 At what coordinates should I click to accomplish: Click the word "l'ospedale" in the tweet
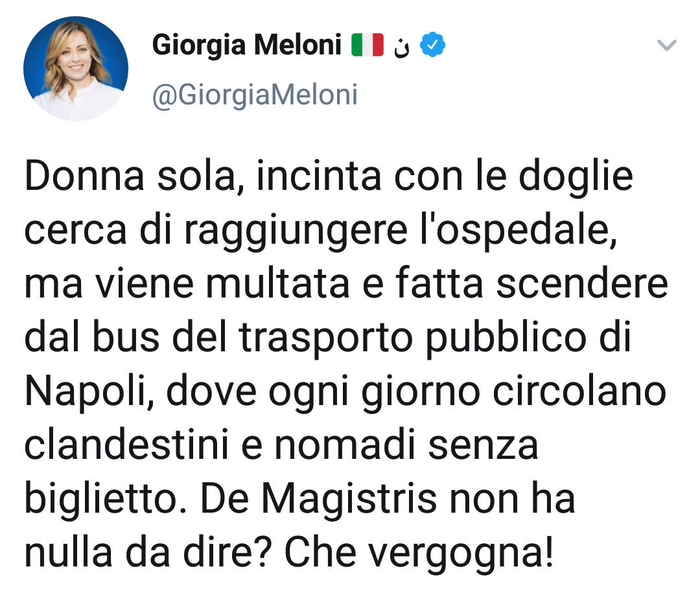[x=519, y=231]
